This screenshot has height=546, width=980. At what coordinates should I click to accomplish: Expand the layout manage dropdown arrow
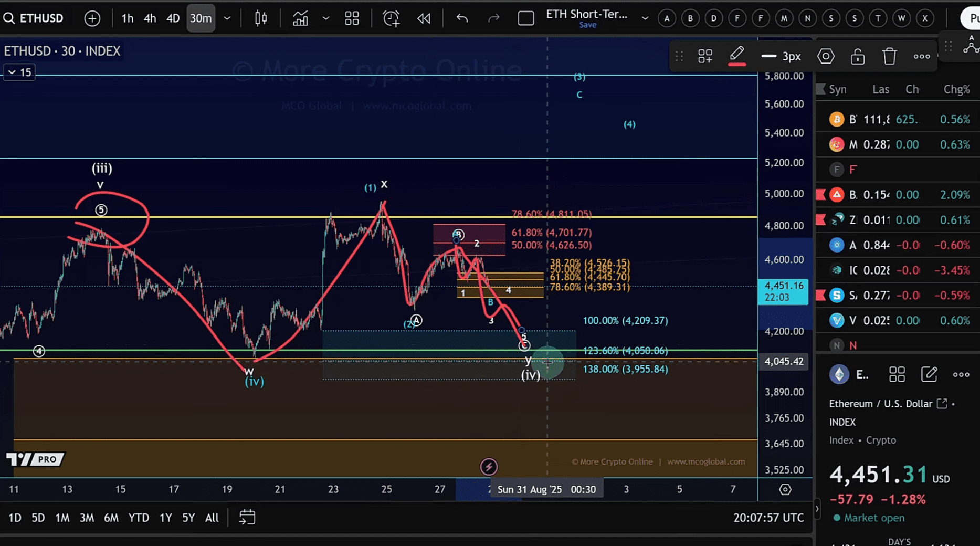pyautogui.click(x=645, y=18)
